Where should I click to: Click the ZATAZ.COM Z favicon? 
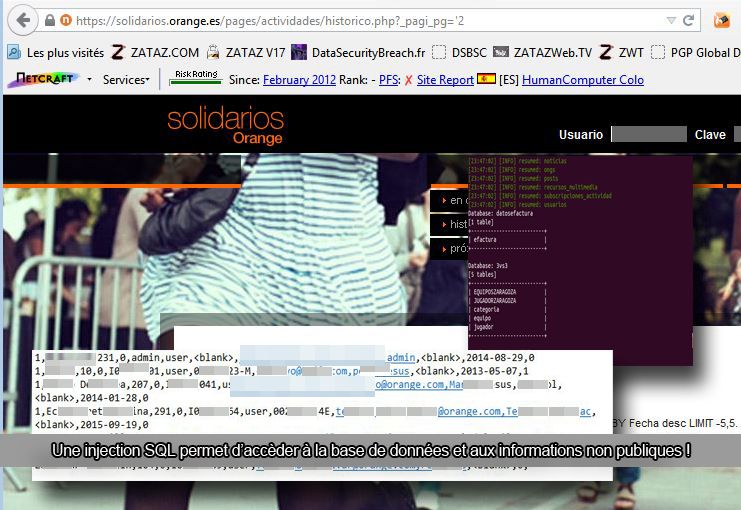pyautogui.click(x=118, y=52)
